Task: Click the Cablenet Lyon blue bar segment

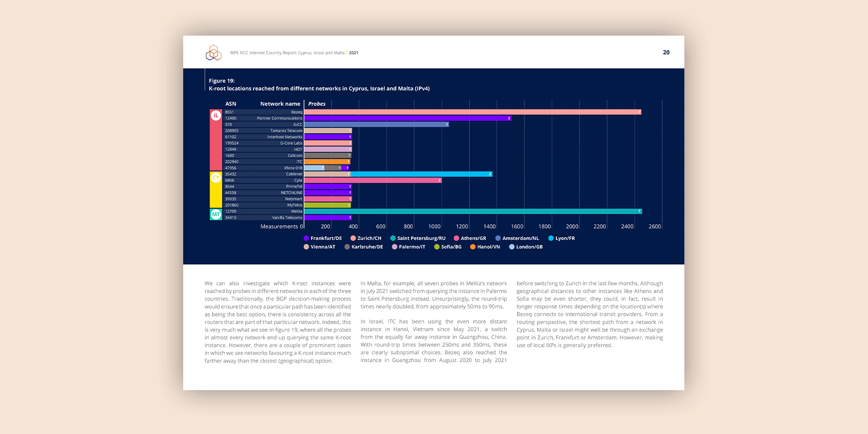Action: 422,174
